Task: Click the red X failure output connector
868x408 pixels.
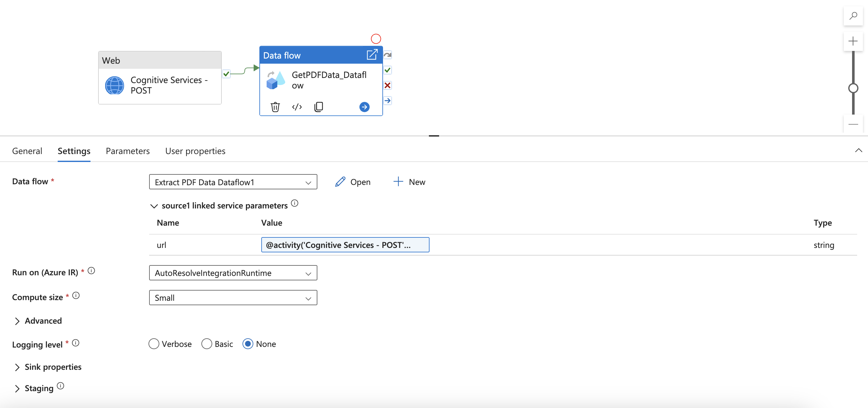Action: [387, 85]
